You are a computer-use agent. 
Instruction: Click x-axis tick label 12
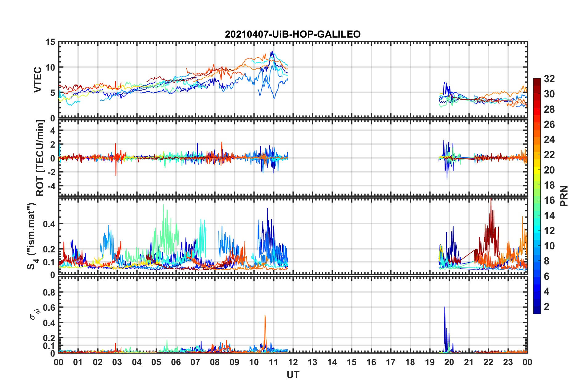click(293, 362)
